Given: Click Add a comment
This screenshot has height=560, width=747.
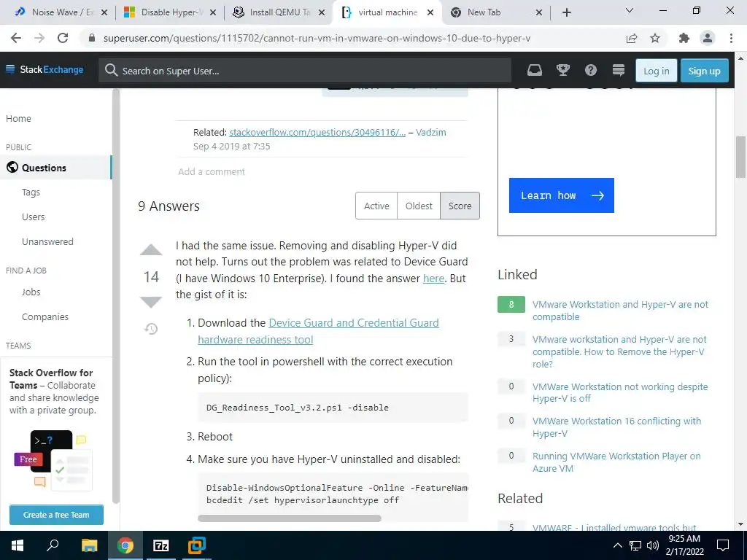Looking at the screenshot, I should pyautogui.click(x=211, y=171).
